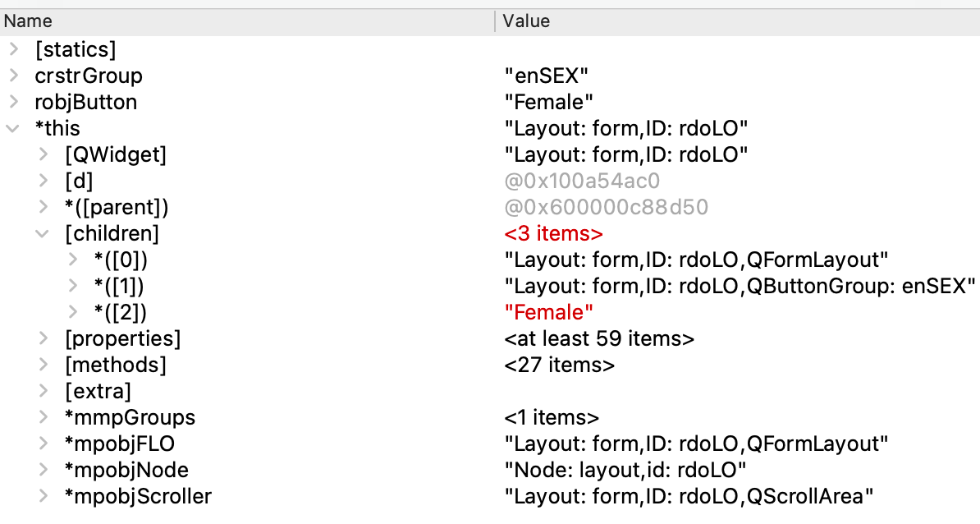980x524 pixels.
Task: Collapse the *this object node
Action: pyautogui.click(x=13, y=128)
